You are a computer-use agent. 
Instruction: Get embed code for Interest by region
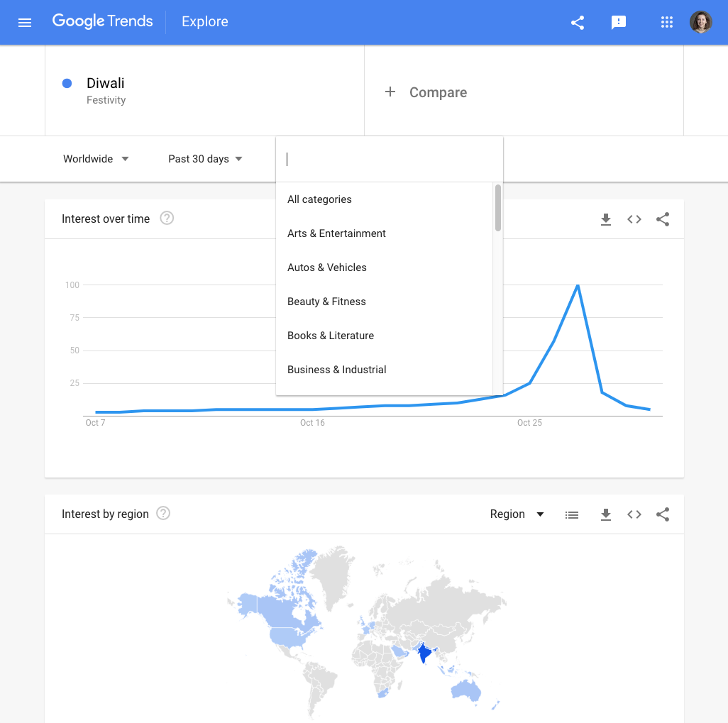[x=634, y=514]
